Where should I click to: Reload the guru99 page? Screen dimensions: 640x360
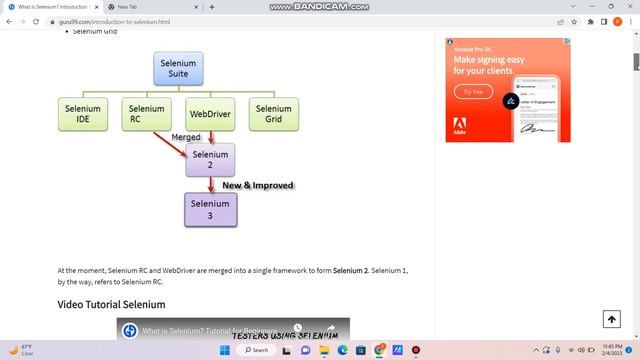36,22
